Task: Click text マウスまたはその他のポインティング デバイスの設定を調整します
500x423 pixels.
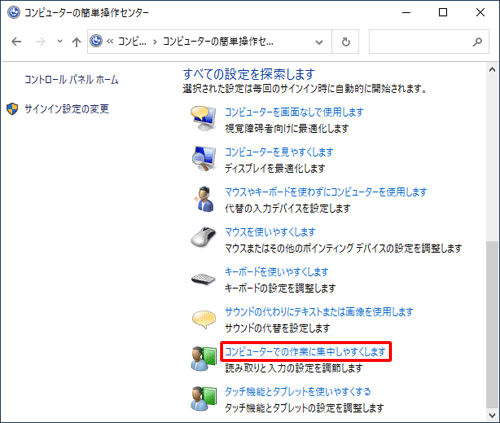Action: 343,248
